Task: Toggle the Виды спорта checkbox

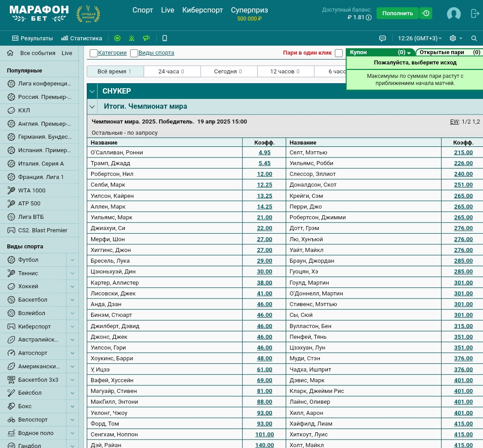Action: (x=134, y=53)
